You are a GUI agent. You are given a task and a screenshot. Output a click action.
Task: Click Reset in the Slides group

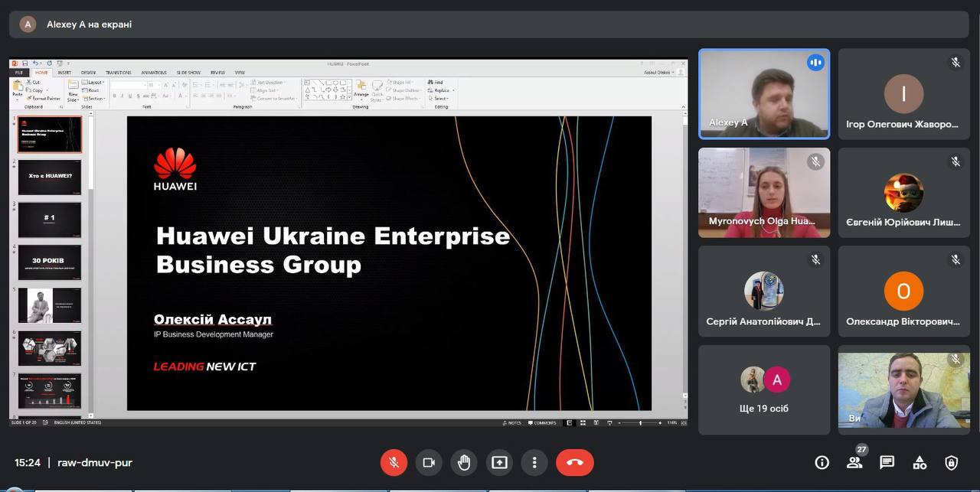(90, 90)
